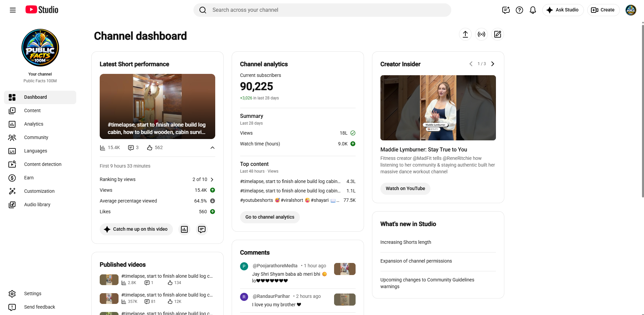Viewport: 644px width, 315px height.
Task: Open video comments icon beside Catch me up
Action: 202,229
